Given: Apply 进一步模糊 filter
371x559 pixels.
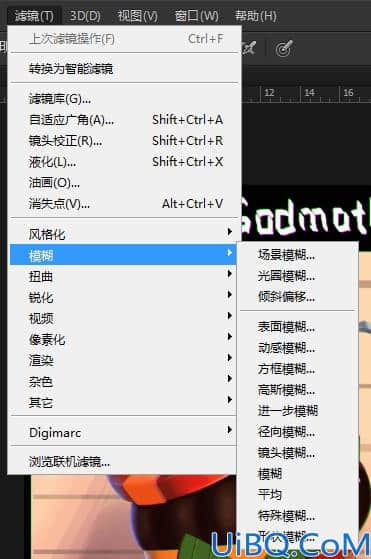Looking at the screenshot, I should point(298,410).
